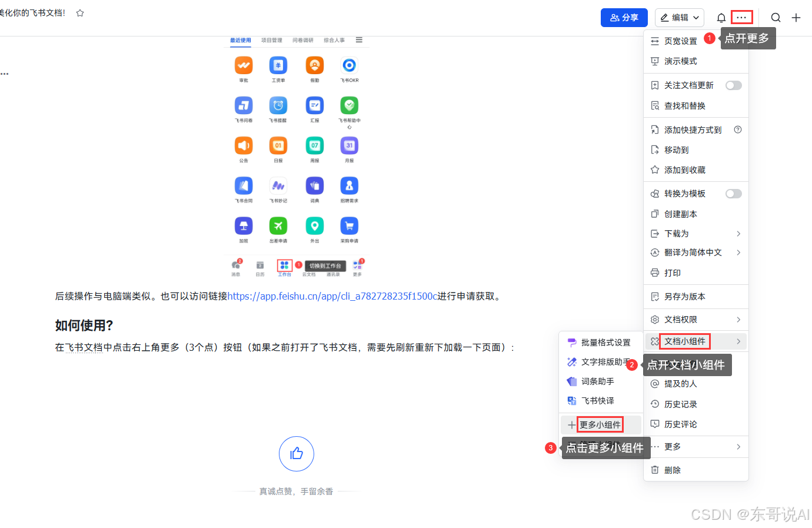Open 历史记录 history records
812x528 pixels.
click(696, 404)
